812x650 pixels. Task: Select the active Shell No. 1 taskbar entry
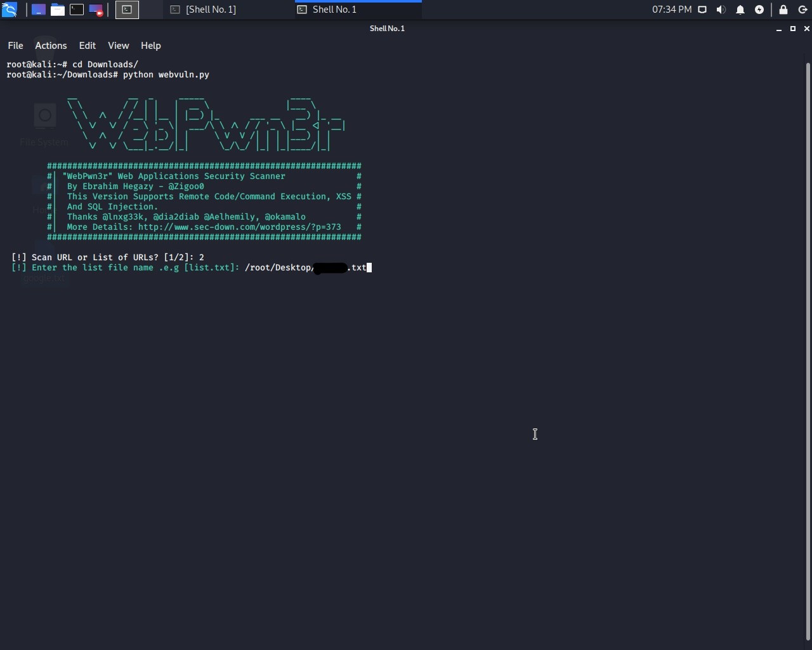358,10
